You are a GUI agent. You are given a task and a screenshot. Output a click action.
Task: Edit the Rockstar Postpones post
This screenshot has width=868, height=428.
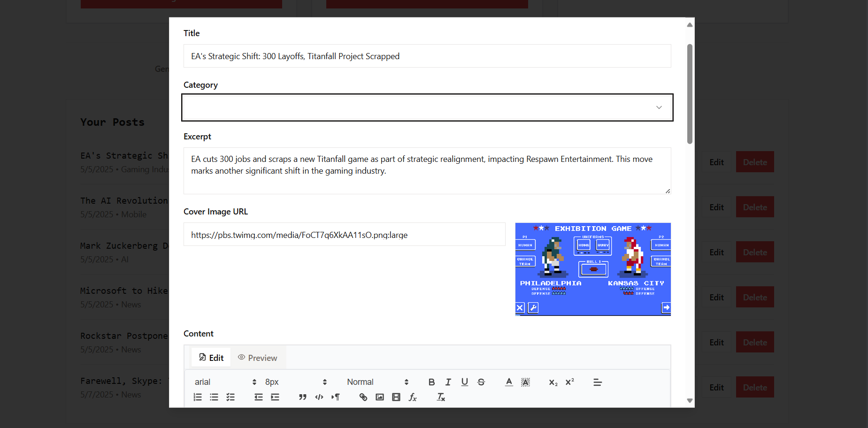pyautogui.click(x=716, y=342)
